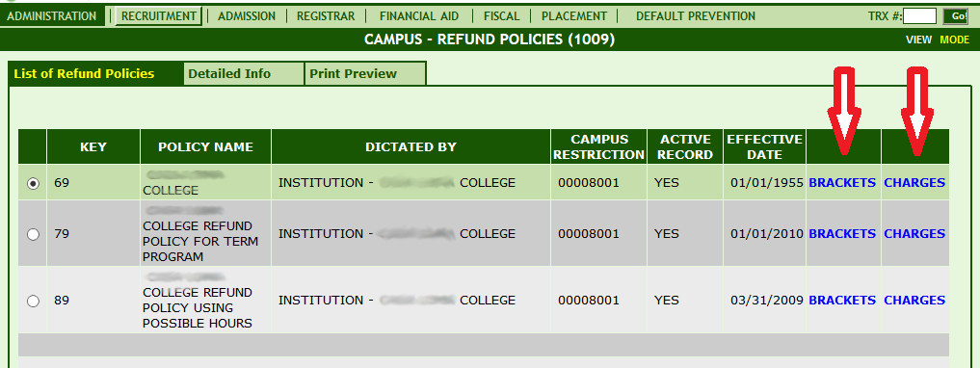The image size is (980, 368).
Task: Select the radio button for policy key 89
Action: click(x=33, y=302)
